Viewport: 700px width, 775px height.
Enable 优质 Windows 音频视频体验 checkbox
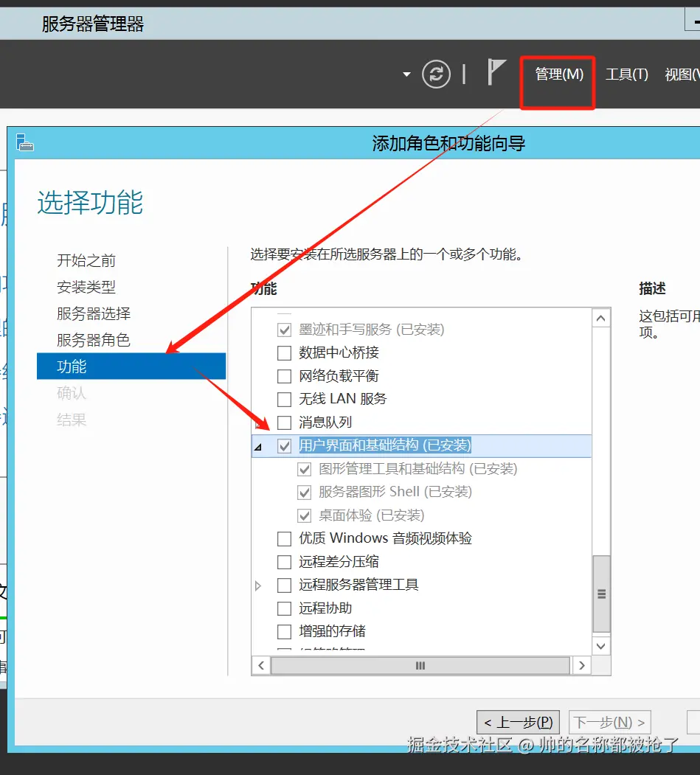[284, 539]
